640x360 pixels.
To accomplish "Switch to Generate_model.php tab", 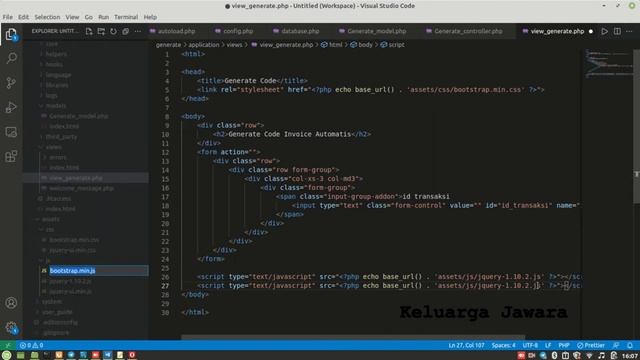I will pos(376,31).
